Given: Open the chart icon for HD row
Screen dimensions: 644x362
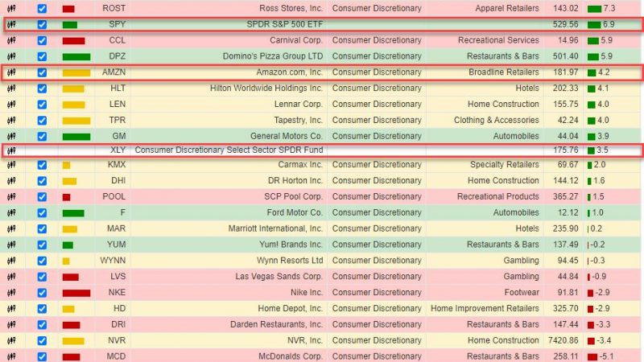Looking at the screenshot, I should coord(11,309).
